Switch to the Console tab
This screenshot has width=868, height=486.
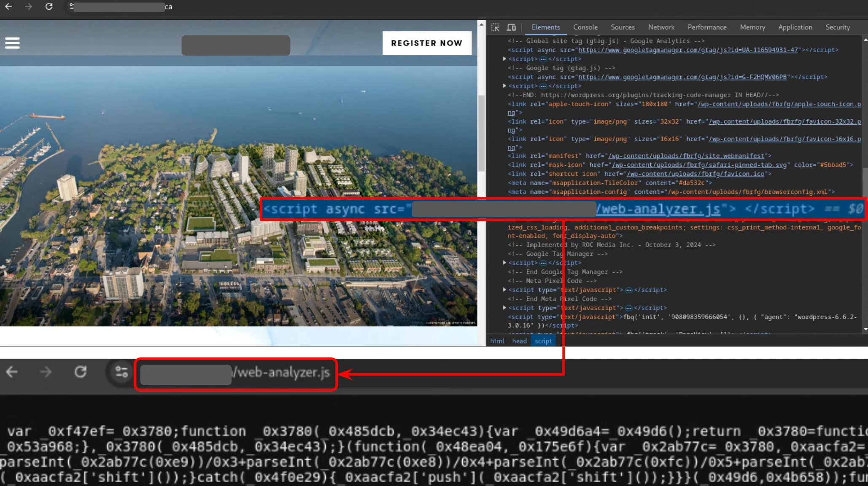tap(585, 27)
